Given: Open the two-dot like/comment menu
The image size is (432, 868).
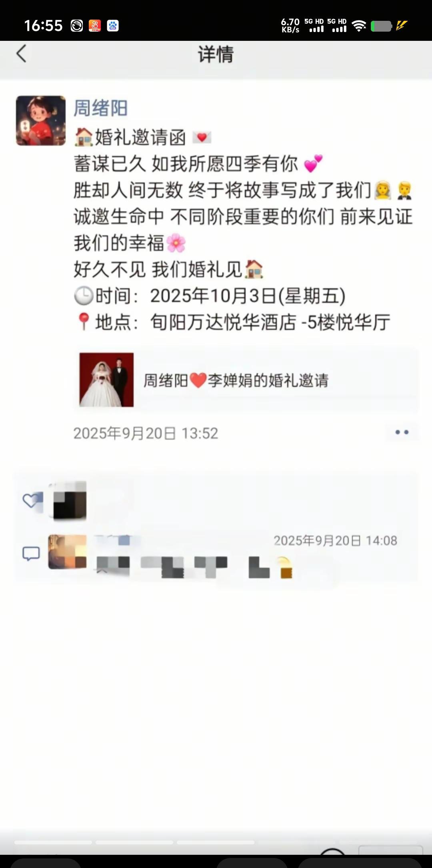Looking at the screenshot, I should [x=402, y=432].
